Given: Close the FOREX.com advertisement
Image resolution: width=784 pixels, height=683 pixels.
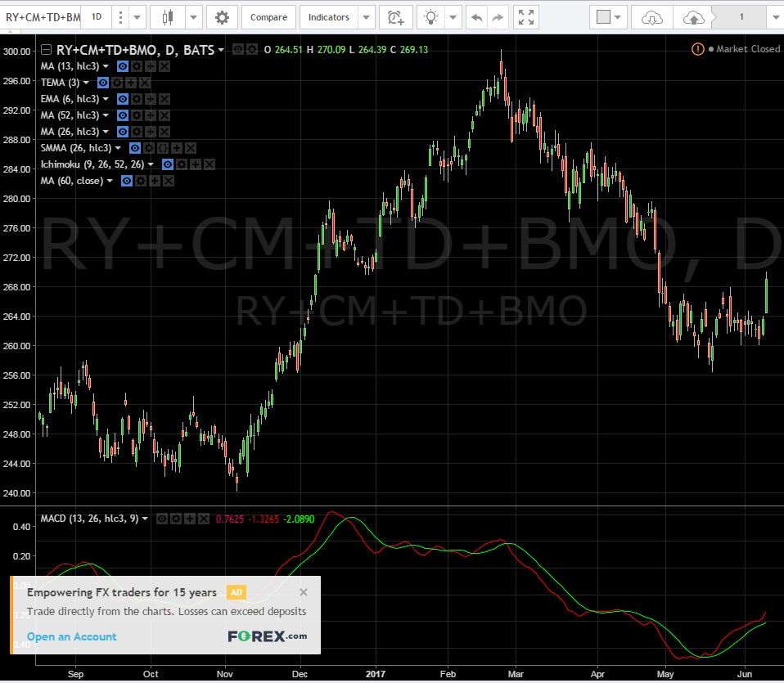Looking at the screenshot, I should pyautogui.click(x=304, y=592).
